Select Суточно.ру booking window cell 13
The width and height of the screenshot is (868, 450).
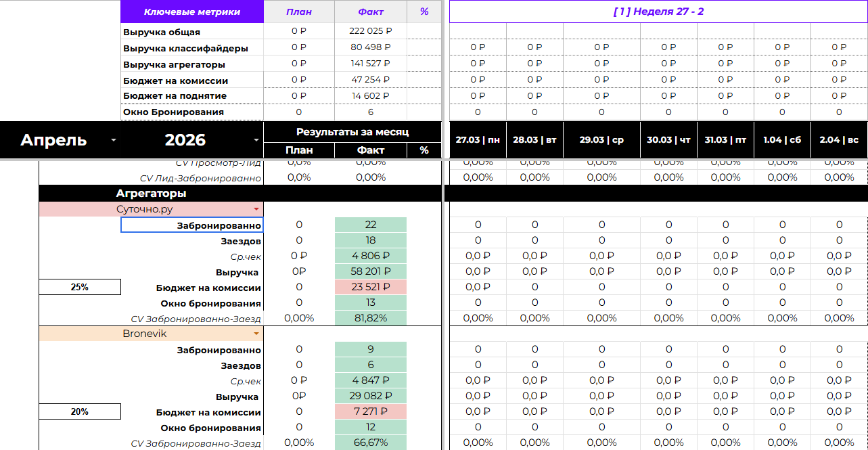[371, 302]
